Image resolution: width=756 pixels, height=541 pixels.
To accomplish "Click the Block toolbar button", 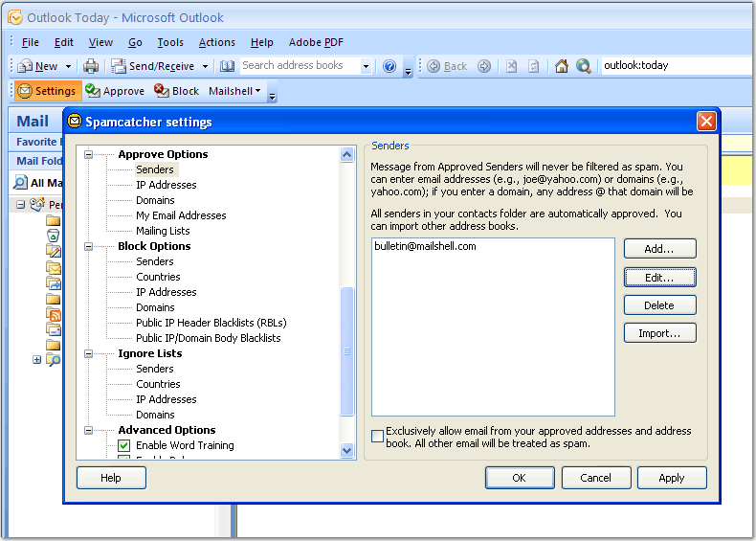I will [176, 91].
